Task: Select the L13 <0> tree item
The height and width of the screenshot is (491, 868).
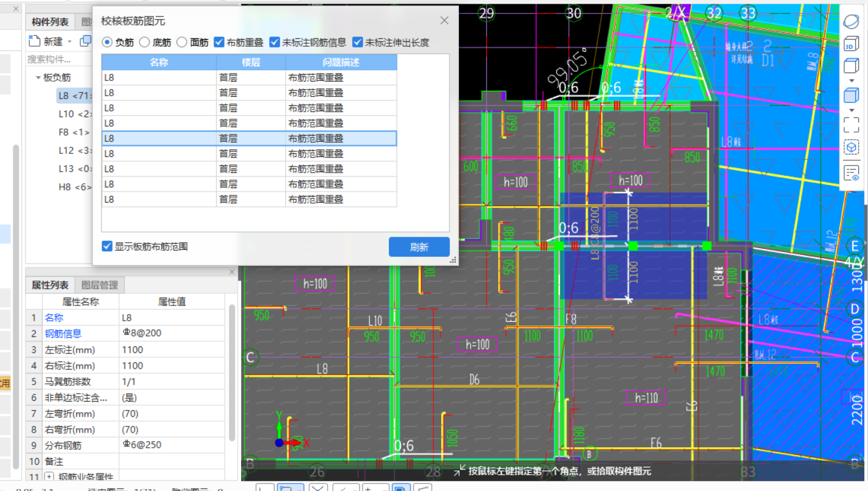Action: tap(74, 169)
